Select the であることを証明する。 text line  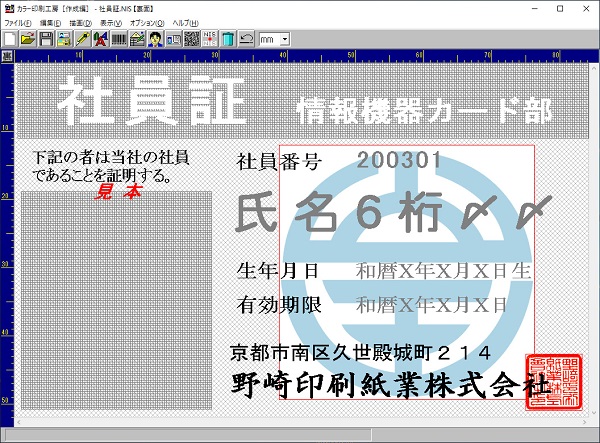102,175
